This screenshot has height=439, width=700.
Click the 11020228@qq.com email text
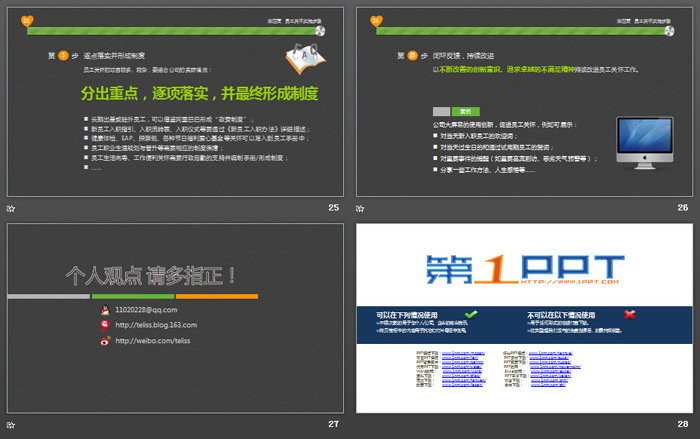point(146,310)
